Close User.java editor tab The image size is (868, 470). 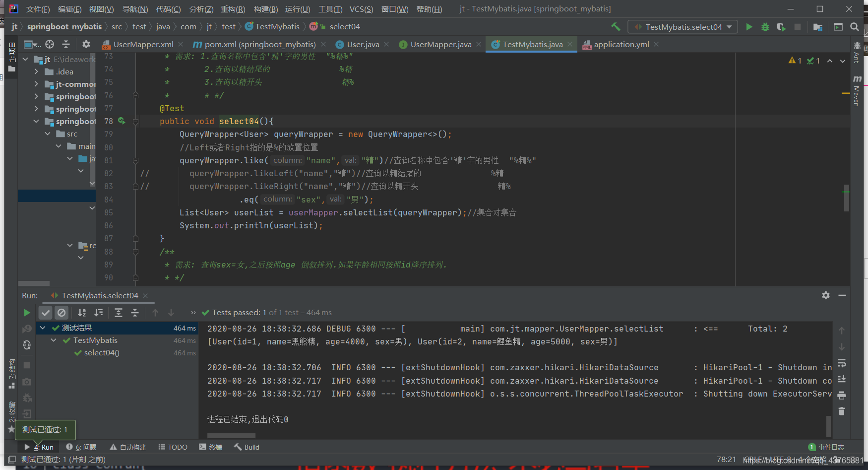[x=386, y=44]
